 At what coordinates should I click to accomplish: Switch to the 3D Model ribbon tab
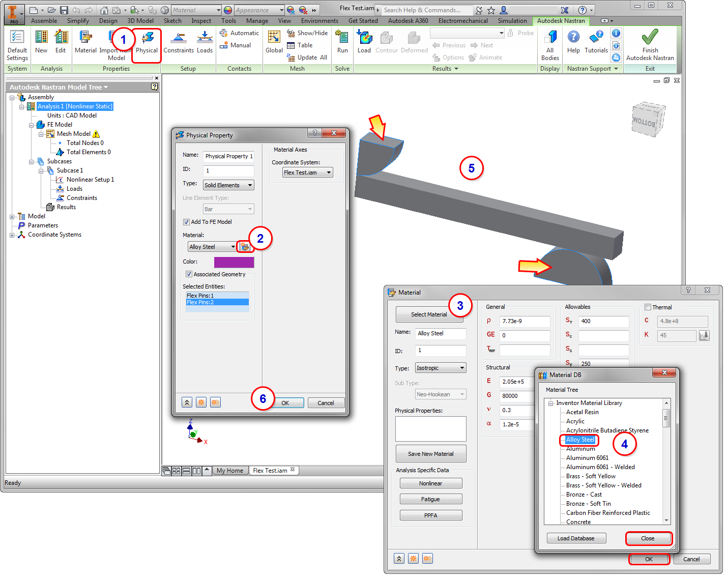[x=140, y=21]
